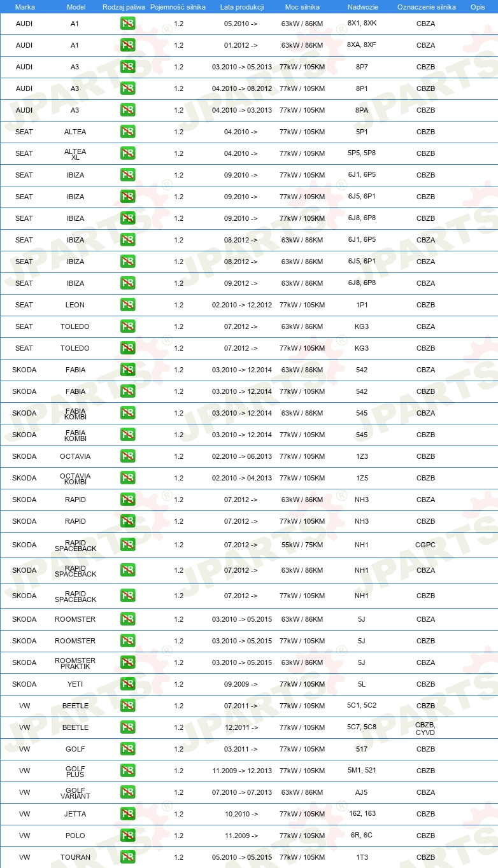Screen dimensions: 498x868
Task: Click the '5P5, 5P8' body code cell
Action: tap(362, 153)
